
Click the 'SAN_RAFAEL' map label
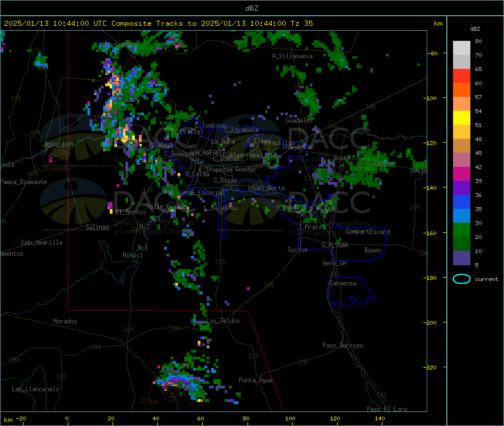(206, 152)
